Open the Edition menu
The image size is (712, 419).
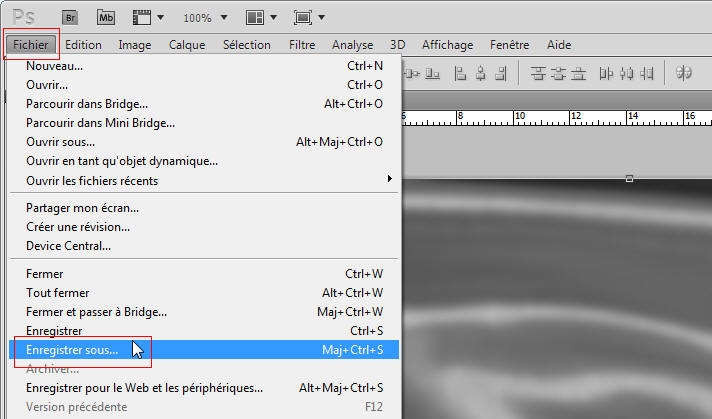tap(83, 45)
